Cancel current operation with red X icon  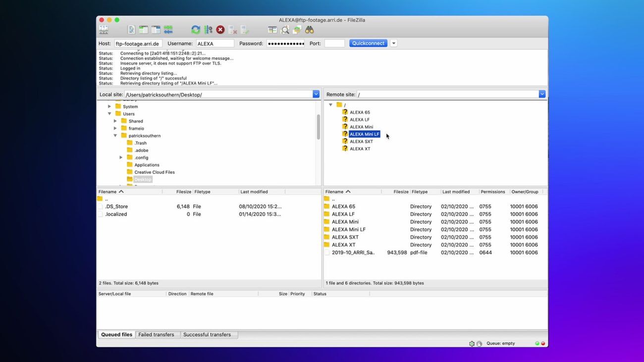point(220,30)
